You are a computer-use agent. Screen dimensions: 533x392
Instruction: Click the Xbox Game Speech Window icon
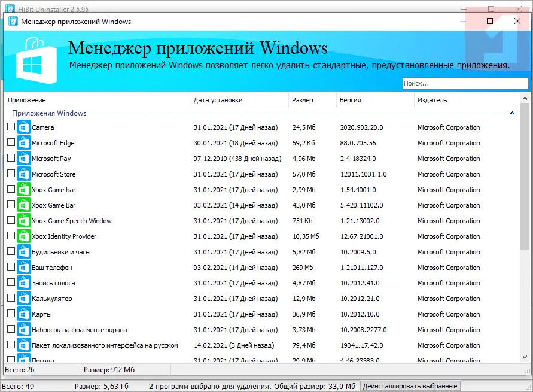coord(24,221)
